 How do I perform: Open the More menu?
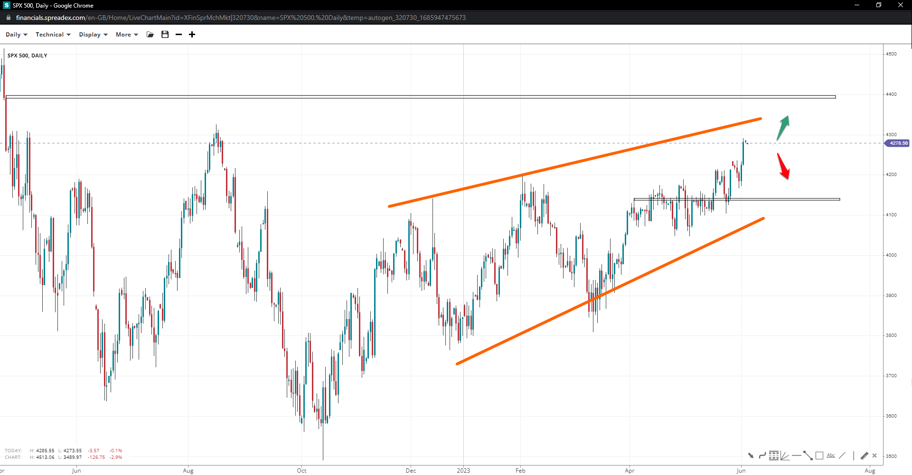point(126,35)
